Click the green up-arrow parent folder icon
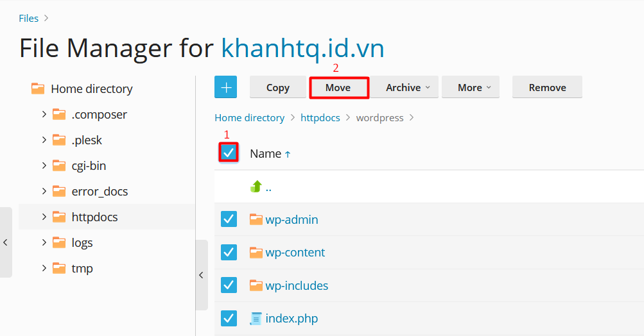 pos(256,187)
